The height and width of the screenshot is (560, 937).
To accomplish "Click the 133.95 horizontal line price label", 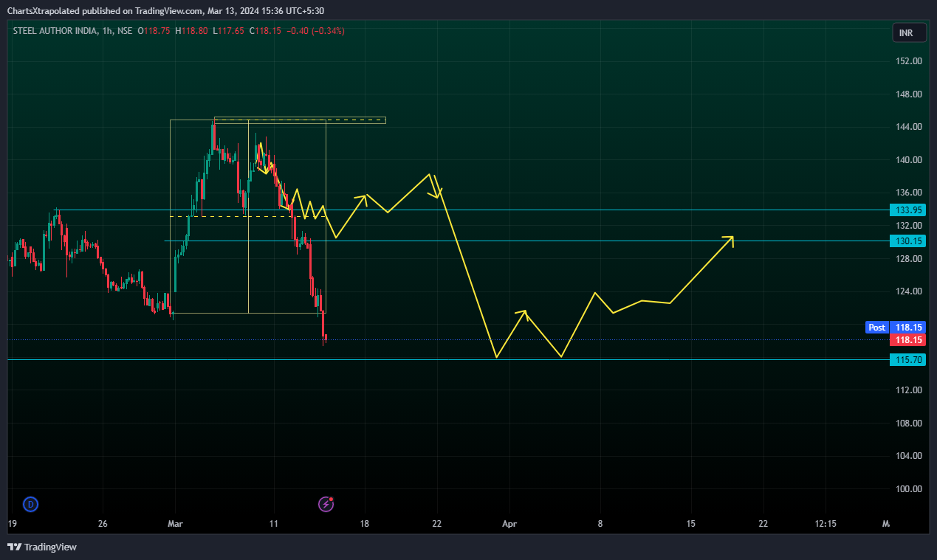I will 907,210.
